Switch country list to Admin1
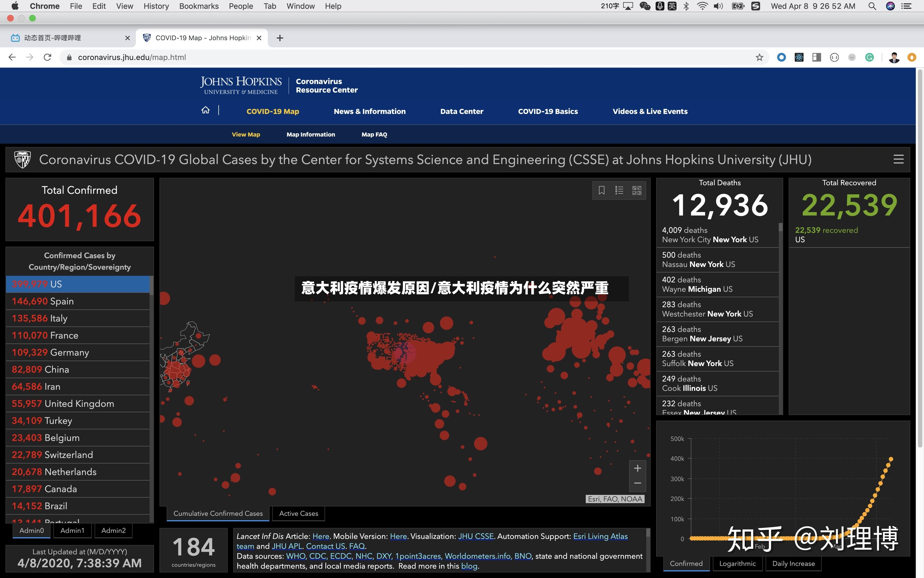Viewport: 924px width, 578px height. (x=72, y=531)
